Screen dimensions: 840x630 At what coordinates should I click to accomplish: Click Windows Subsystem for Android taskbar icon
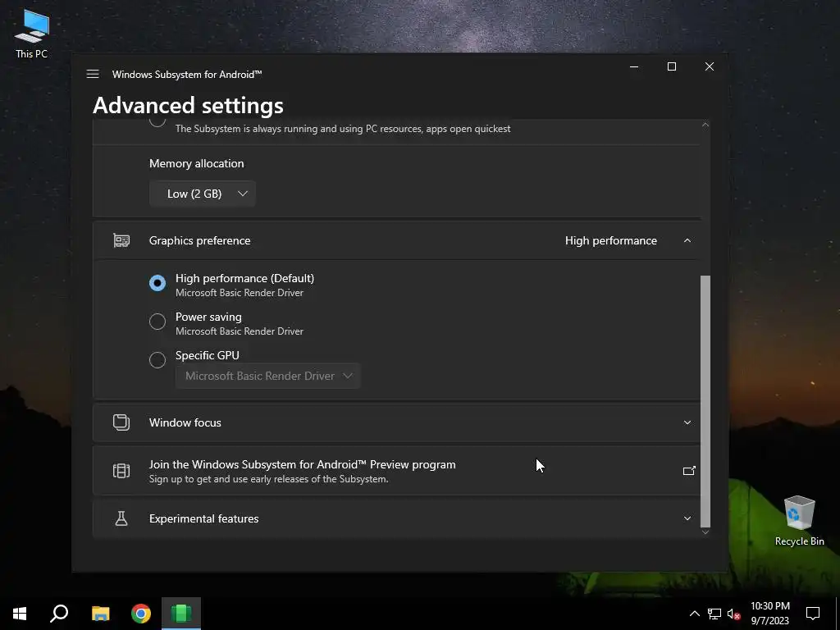(x=181, y=614)
